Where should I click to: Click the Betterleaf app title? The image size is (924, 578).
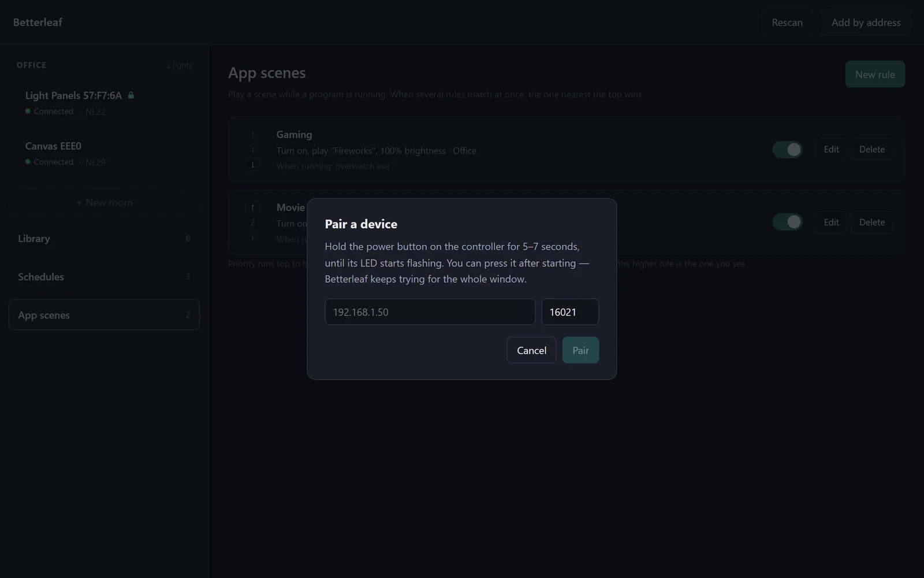(38, 22)
